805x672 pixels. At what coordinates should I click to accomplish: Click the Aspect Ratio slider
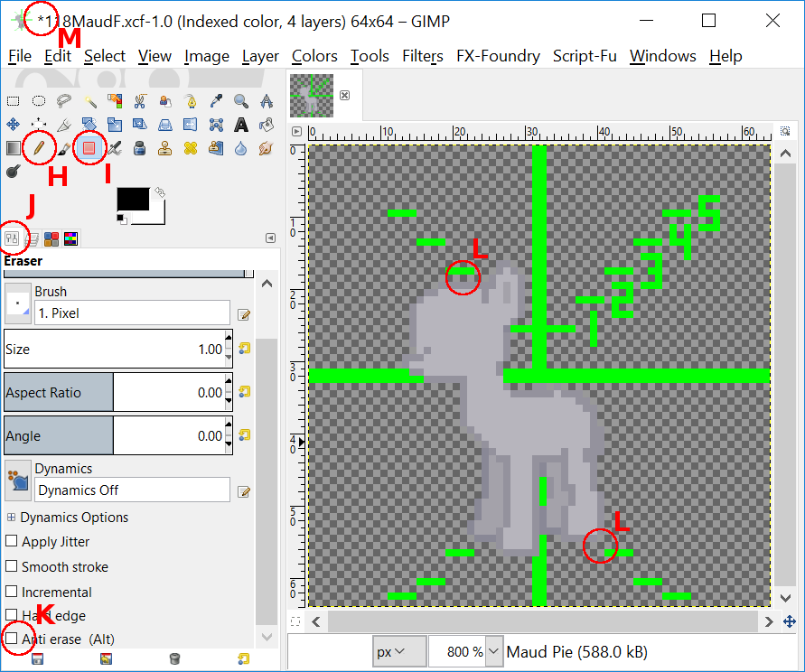(x=118, y=392)
